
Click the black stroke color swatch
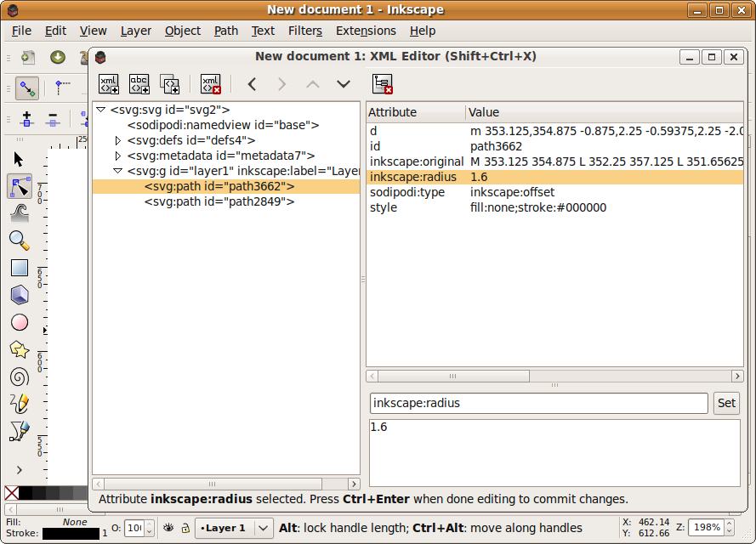(x=71, y=534)
